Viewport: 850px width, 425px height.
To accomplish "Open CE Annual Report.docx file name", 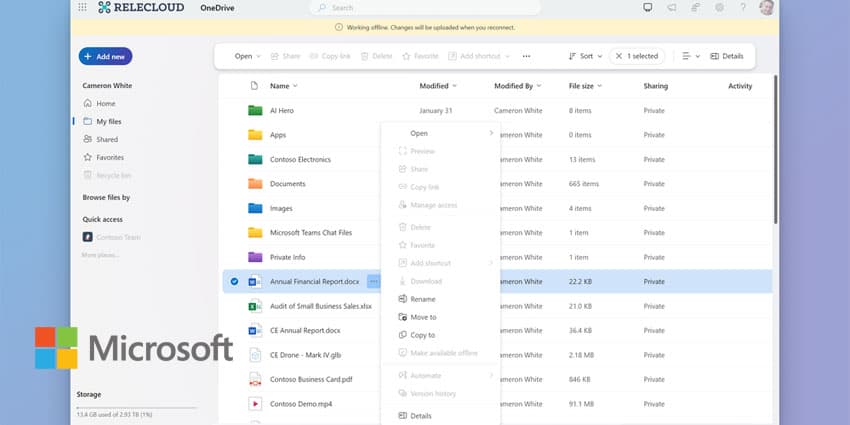I will 305,331.
